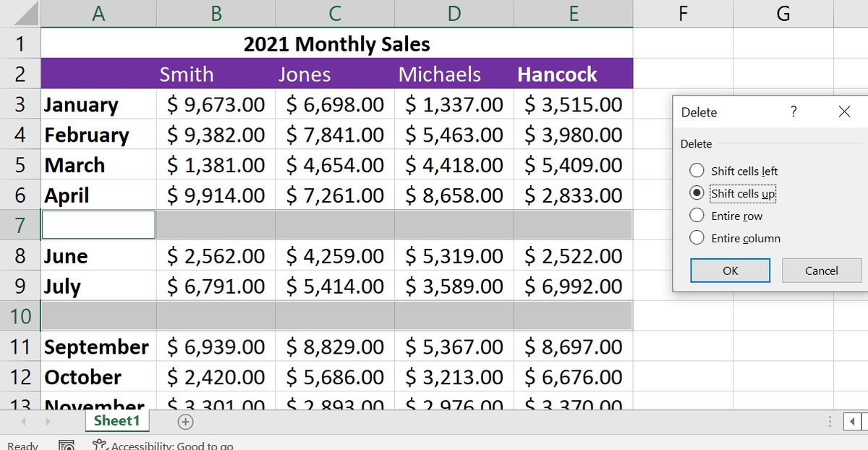The width and height of the screenshot is (868, 450).
Task: Click the Accessibility checker icon
Action: (x=101, y=446)
